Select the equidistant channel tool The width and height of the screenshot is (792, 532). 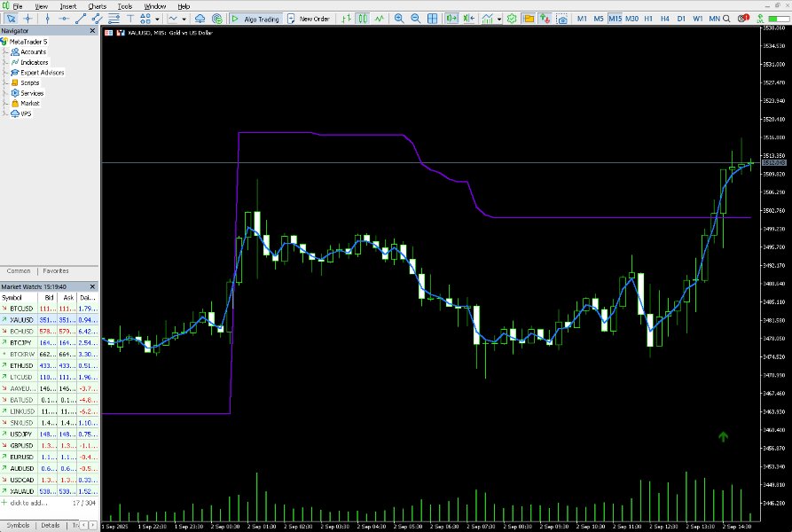click(97, 19)
